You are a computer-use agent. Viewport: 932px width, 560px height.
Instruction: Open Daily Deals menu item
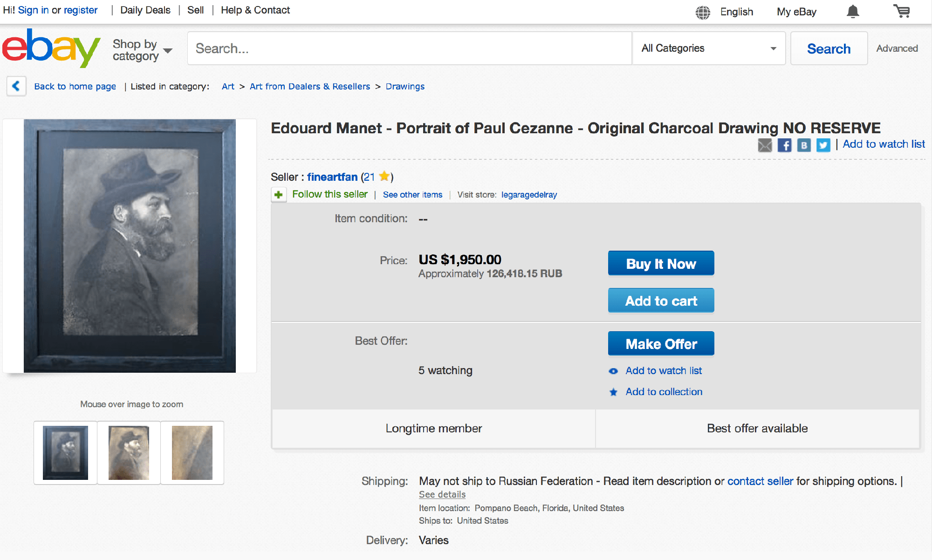[x=145, y=10]
